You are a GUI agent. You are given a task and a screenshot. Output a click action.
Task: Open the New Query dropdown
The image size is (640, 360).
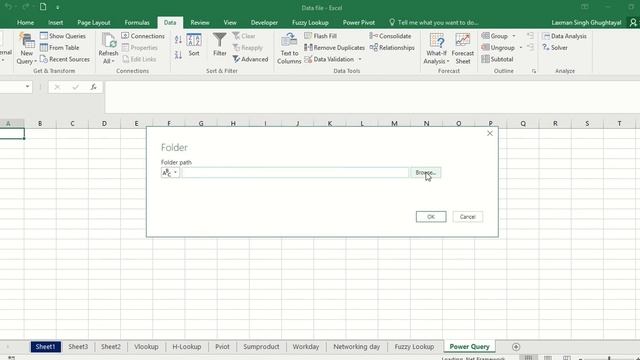tap(27, 49)
